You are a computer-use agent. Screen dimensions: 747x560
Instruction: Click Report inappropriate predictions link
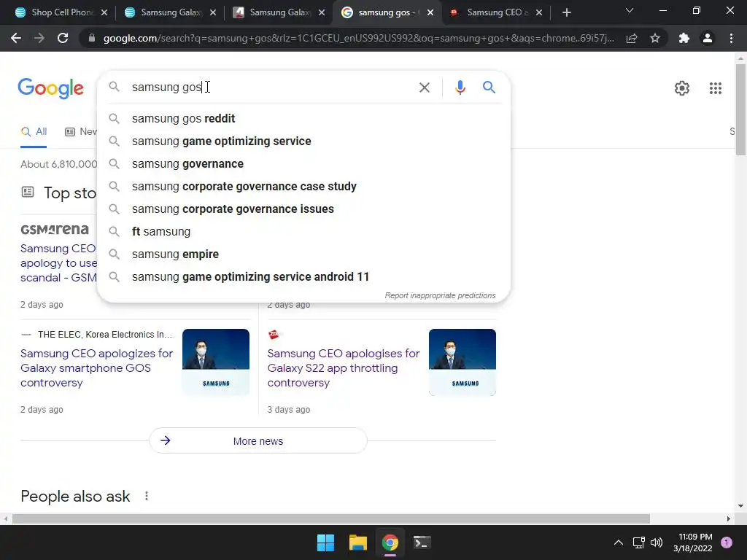tap(440, 296)
